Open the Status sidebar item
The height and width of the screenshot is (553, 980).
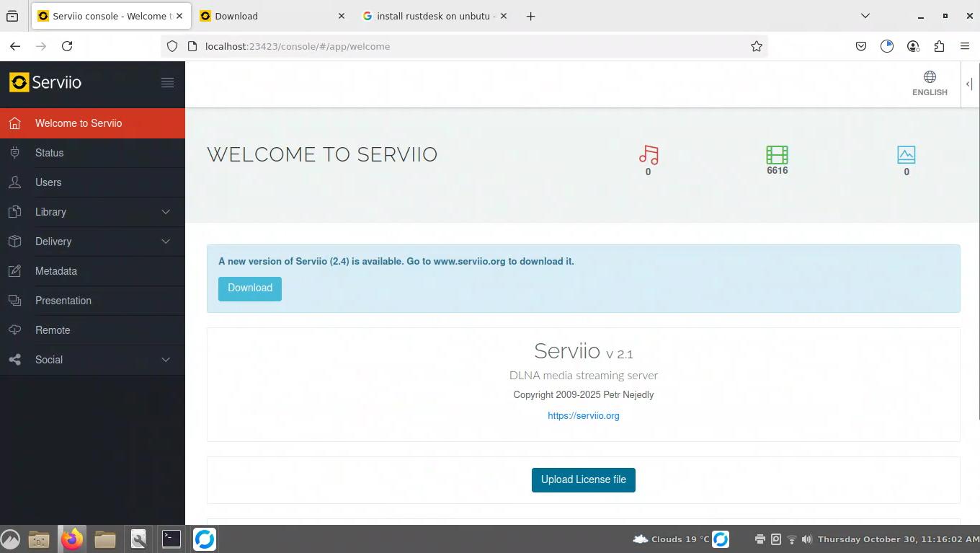pos(50,153)
